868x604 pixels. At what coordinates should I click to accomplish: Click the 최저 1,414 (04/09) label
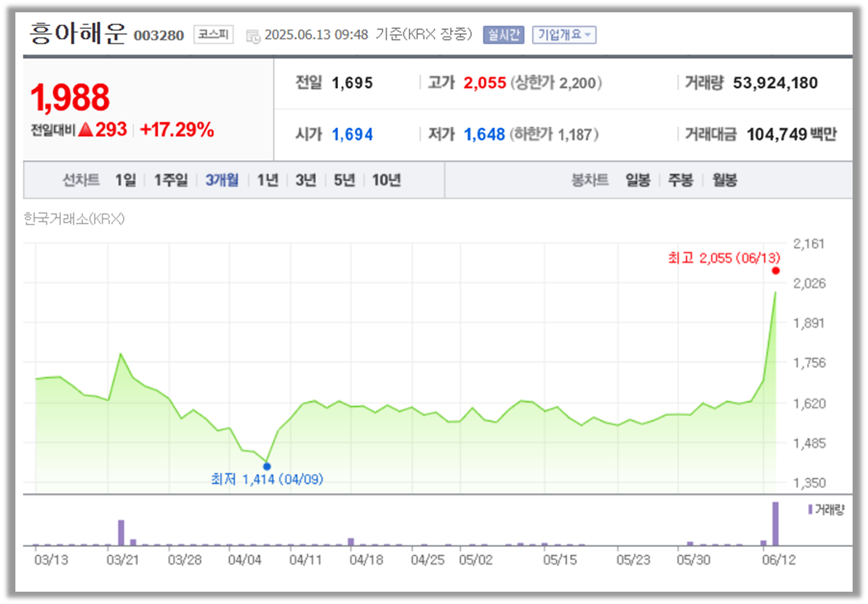point(267,479)
